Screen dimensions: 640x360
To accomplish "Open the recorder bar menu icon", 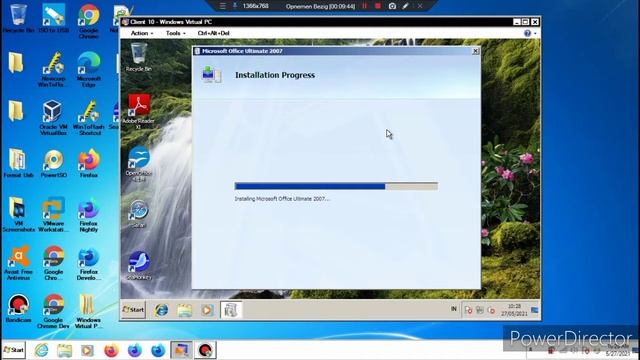I will 222,6.
